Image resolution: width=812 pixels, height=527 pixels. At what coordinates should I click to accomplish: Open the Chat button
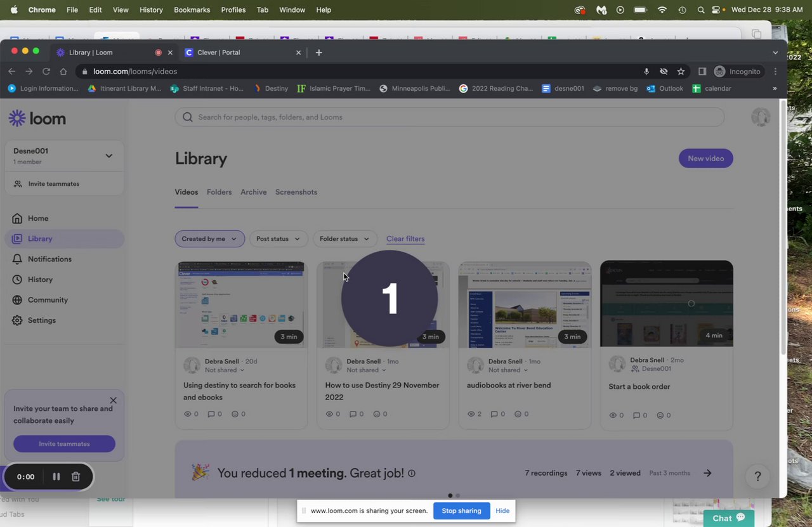pos(729,518)
